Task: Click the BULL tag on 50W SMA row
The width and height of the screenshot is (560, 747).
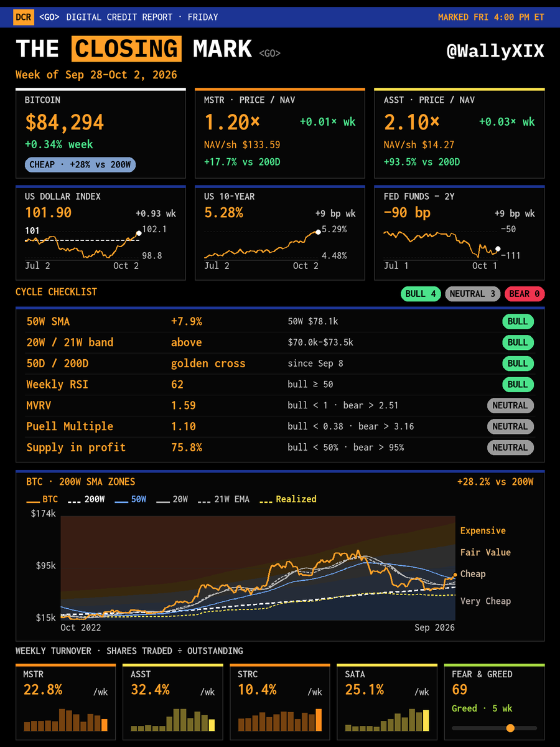Action: 518,322
